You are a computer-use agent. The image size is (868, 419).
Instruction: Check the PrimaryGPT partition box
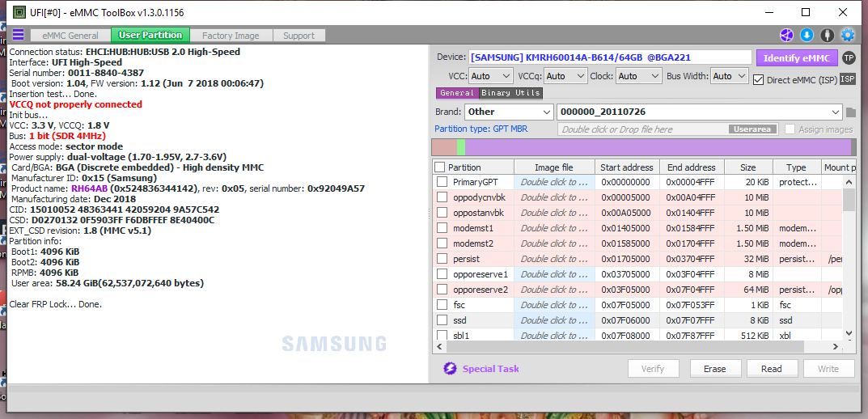(x=442, y=181)
